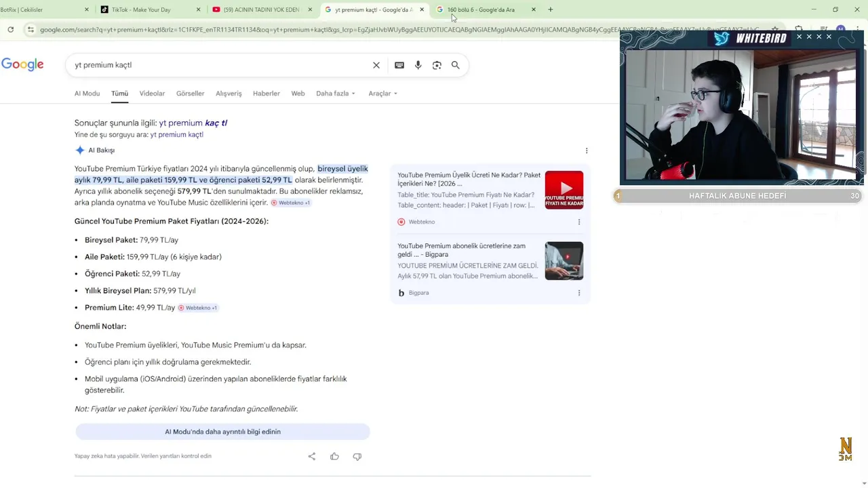The image size is (868, 488).
Task: Click the browser address bar URL
Action: pyautogui.click(x=400, y=29)
